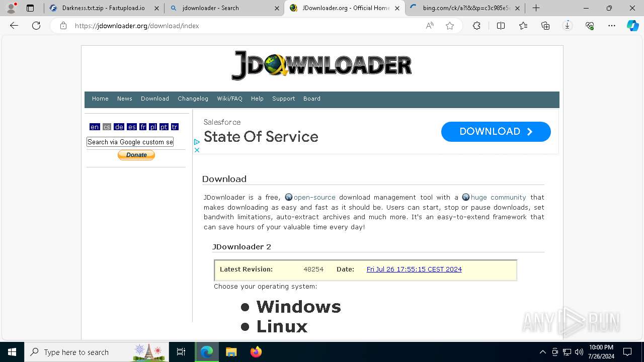Select German language de
This screenshot has width=644, height=362.
point(119,127)
